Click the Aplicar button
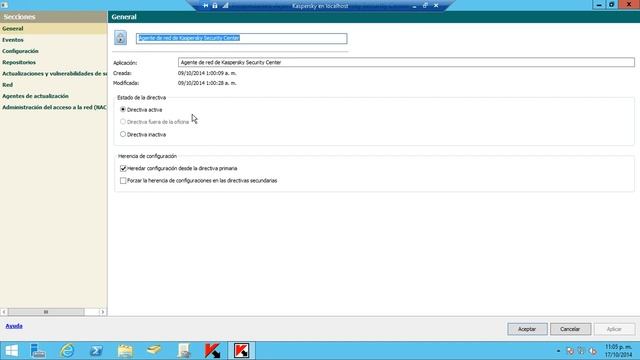The width and height of the screenshot is (640, 360). [614, 329]
